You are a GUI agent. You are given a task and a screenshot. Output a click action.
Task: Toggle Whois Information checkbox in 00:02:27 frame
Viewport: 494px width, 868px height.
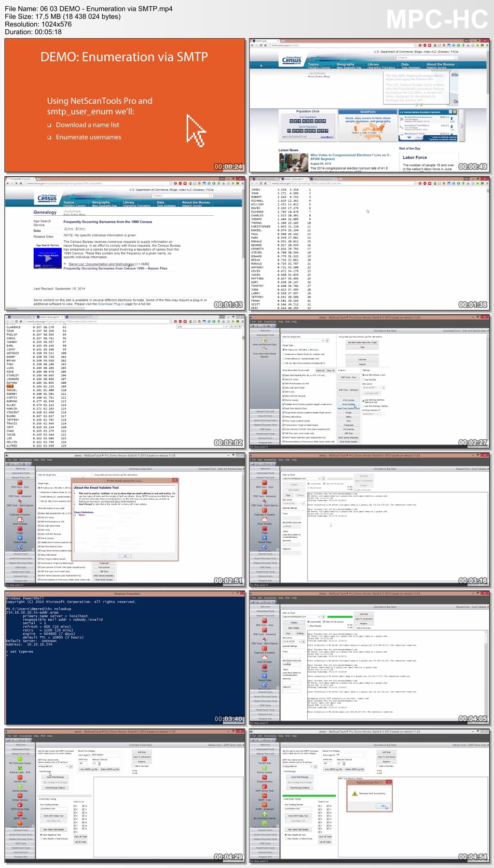283,417
